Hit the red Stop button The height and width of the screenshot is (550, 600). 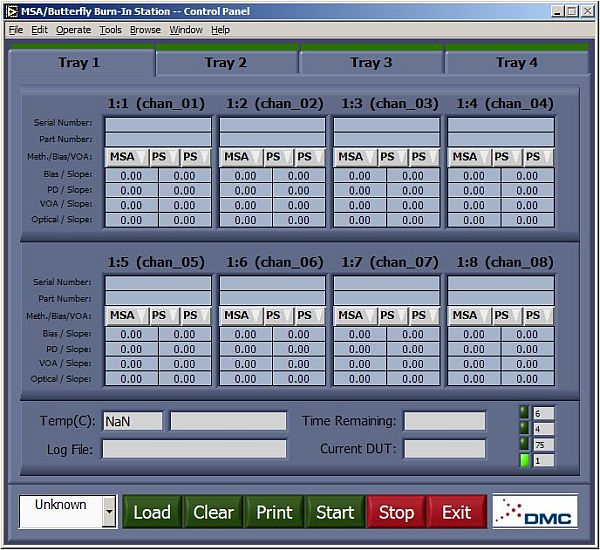point(396,512)
